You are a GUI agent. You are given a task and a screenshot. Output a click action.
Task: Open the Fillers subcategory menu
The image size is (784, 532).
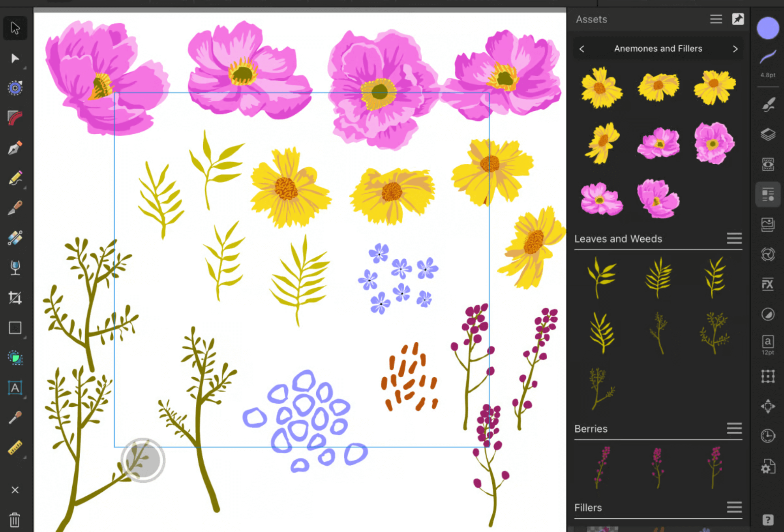[x=734, y=507]
